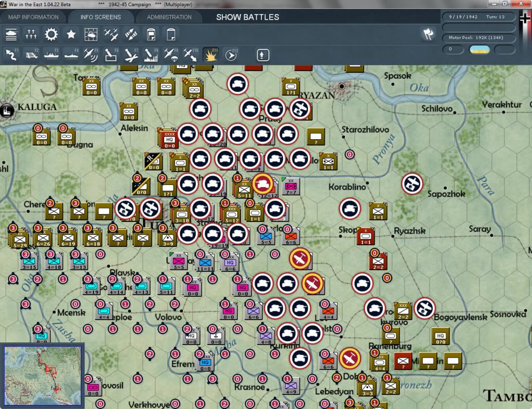
Task: Click the overview minimap
Action: pyautogui.click(x=43, y=375)
